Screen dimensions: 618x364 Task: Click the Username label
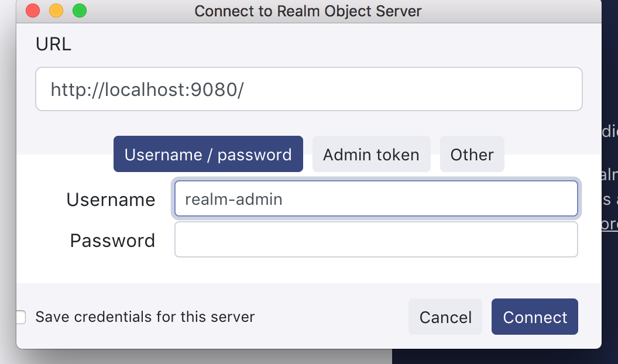pos(111,200)
